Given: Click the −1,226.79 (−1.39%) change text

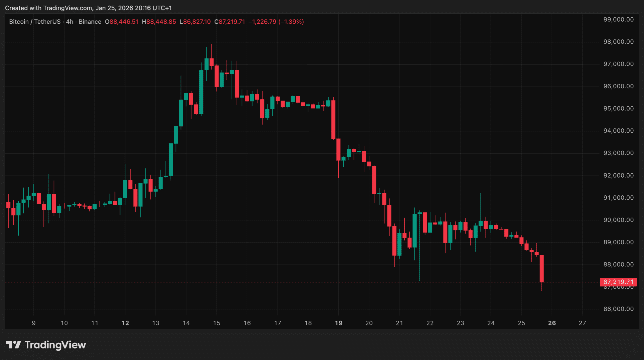Looking at the screenshot, I should [276, 22].
